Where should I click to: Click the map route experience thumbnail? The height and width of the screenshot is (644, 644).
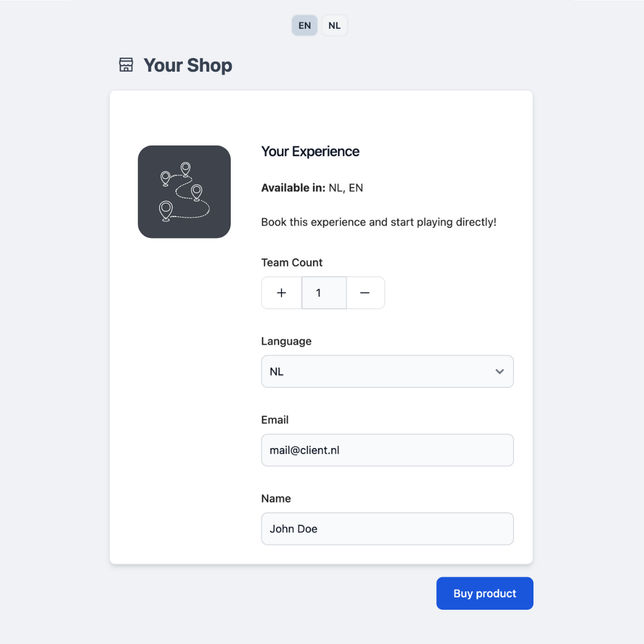[x=184, y=192]
